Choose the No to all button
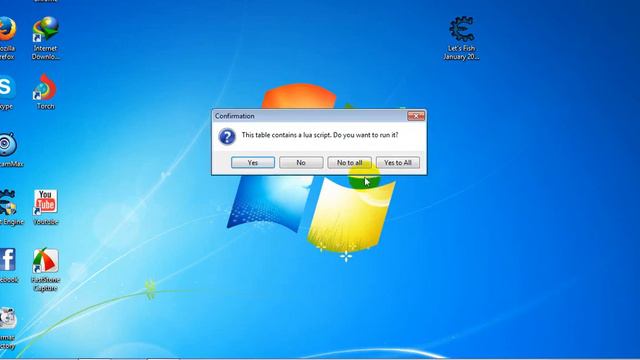This screenshot has height=360, width=640. point(349,162)
